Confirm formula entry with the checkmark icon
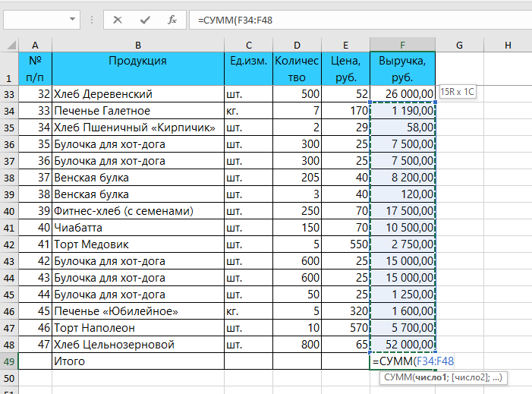Image resolution: width=532 pixels, height=394 pixels. point(145,20)
